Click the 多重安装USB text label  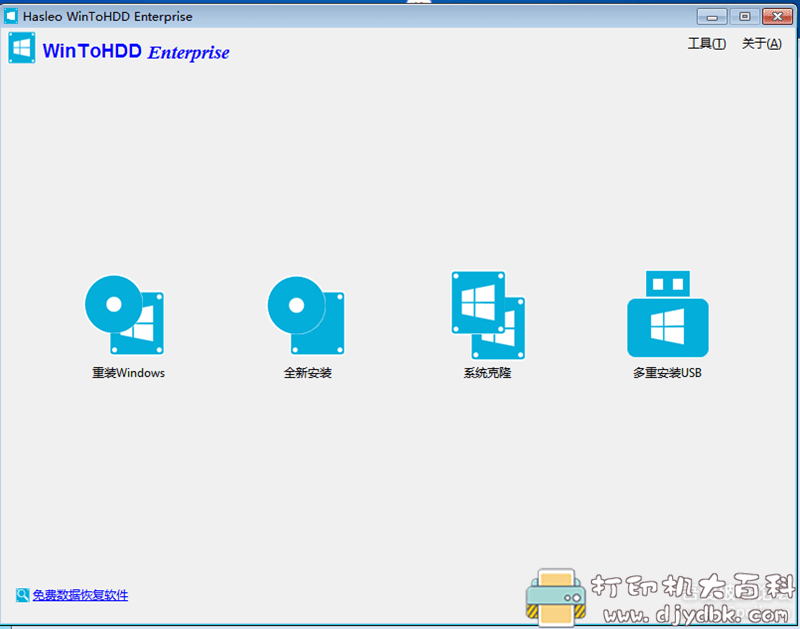tap(667, 373)
